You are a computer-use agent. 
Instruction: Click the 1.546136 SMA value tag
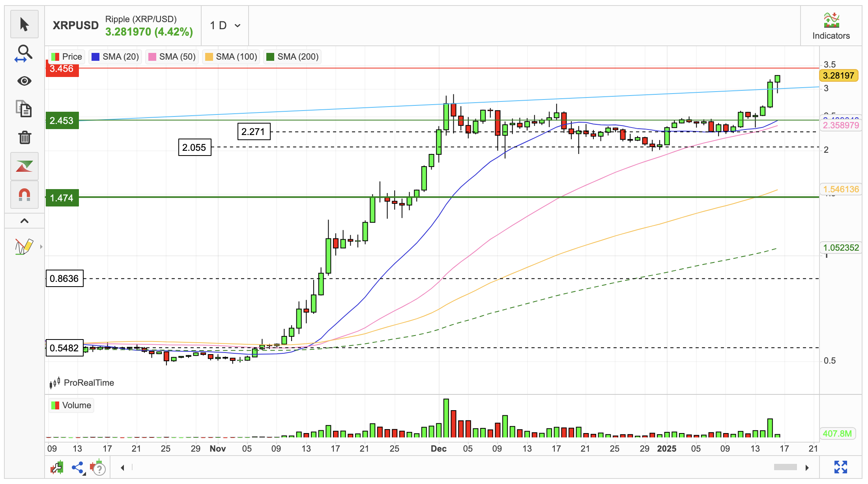click(840, 189)
